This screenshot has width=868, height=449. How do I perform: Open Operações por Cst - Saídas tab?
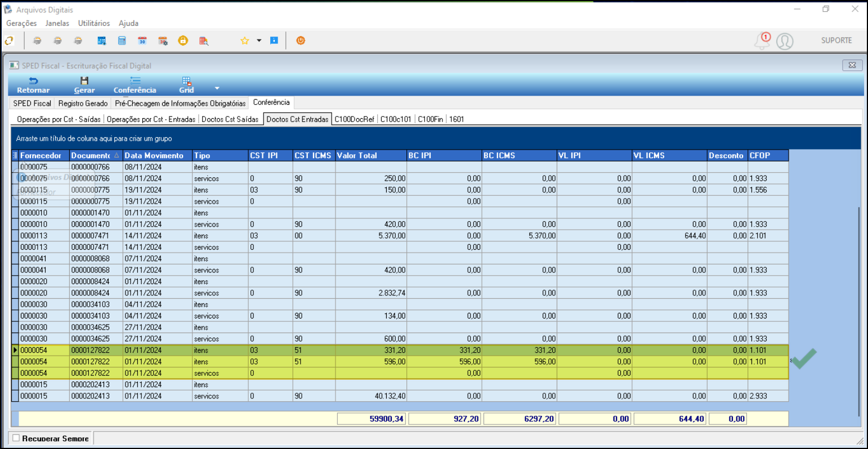(x=59, y=119)
